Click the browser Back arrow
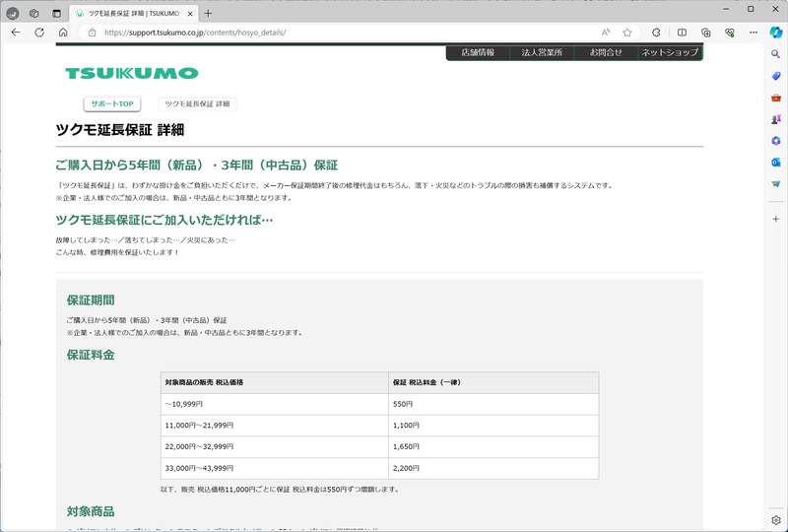This screenshot has width=788, height=532. 16,33
